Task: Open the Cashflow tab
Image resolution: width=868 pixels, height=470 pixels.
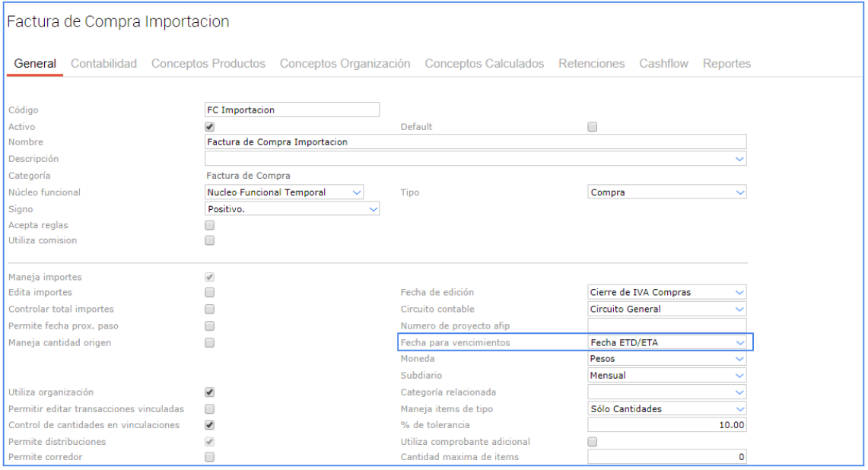Action: [x=663, y=64]
